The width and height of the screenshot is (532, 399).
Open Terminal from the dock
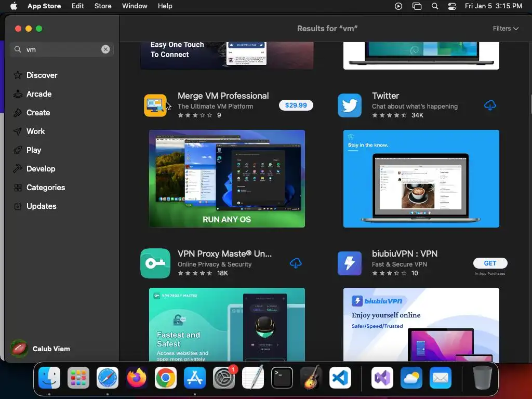282,378
